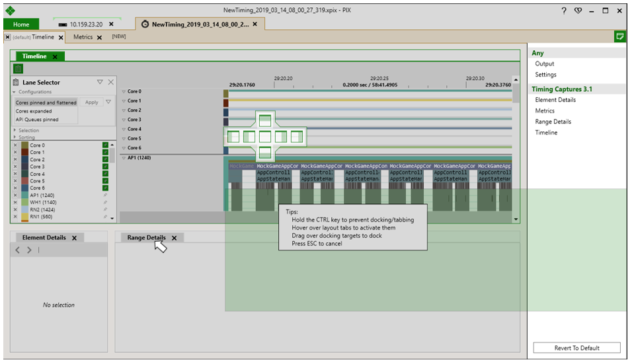Open the help question mark icon
The width and height of the screenshot is (632, 364).
[563, 11]
